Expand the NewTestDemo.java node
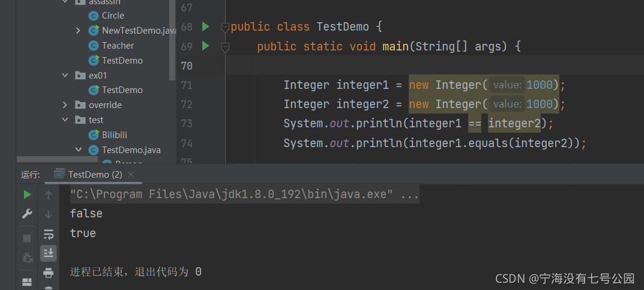The width and height of the screenshot is (644, 290). click(79, 31)
